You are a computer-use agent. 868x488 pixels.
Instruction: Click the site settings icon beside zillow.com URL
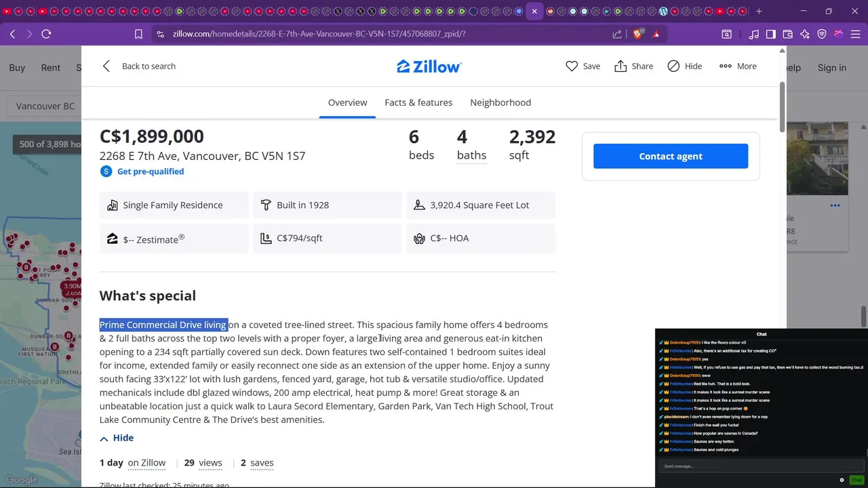point(160,34)
